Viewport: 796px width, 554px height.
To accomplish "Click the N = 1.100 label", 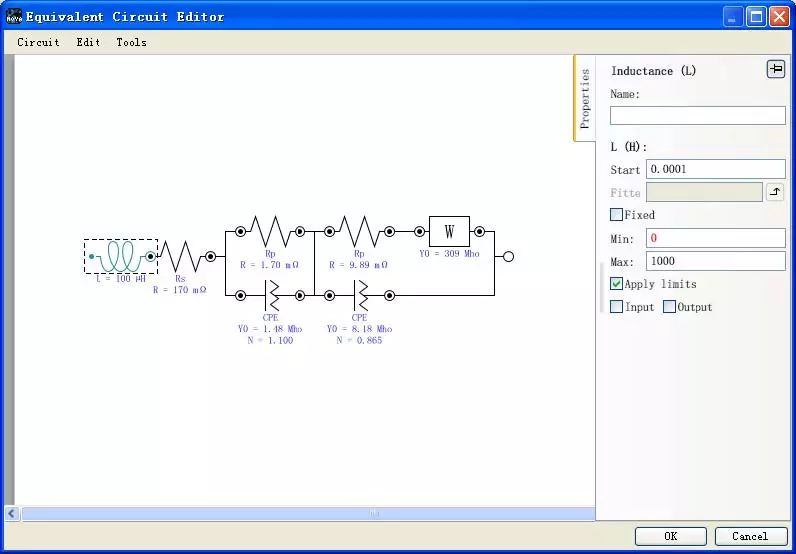I will (270, 340).
